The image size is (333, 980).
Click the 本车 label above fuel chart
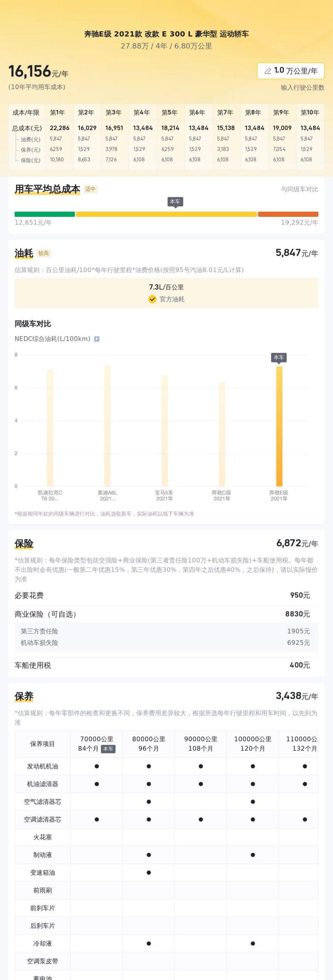[x=279, y=358]
